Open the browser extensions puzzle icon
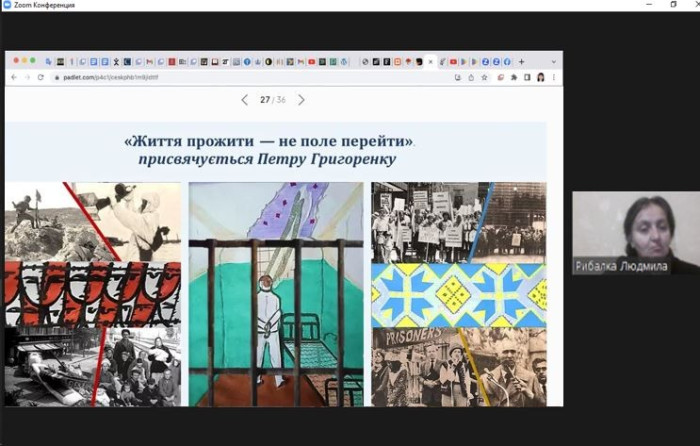Image resolution: width=700 pixels, height=446 pixels. click(513, 77)
